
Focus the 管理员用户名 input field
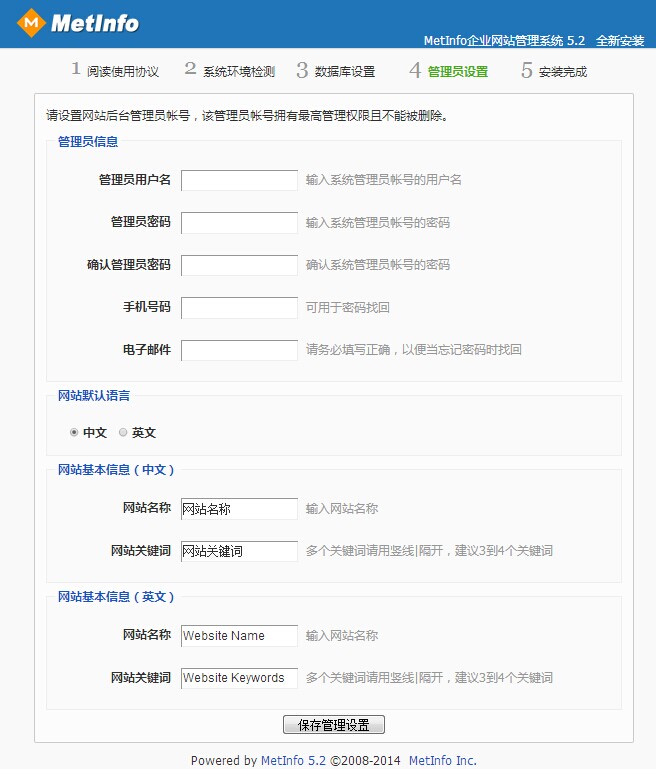point(239,180)
